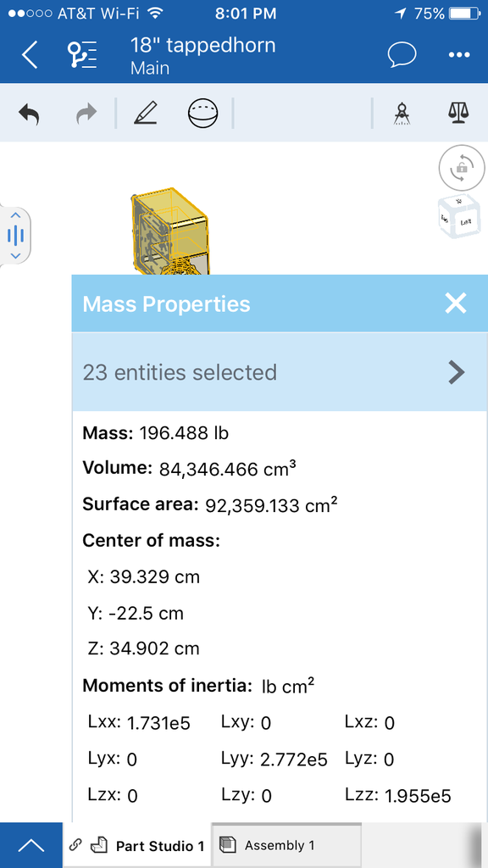Screen dimensions: 488x868
Task: Select the sketch pencil tool
Action: click(x=146, y=113)
